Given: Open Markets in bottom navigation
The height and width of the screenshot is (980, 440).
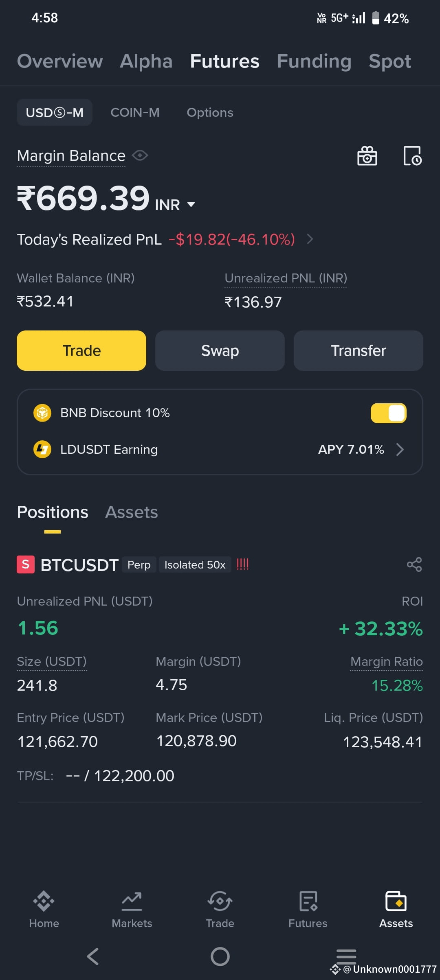Looking at the screenshot, I should pos(132,910).
